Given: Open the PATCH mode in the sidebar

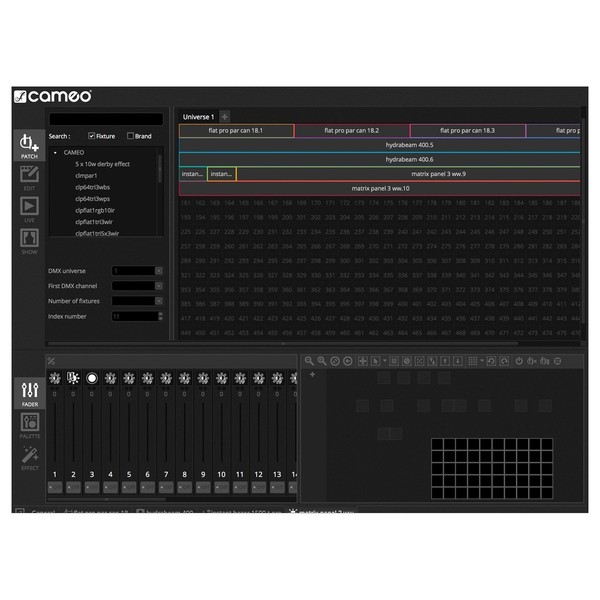Looking at the screenshot, I should click(29, 146).
